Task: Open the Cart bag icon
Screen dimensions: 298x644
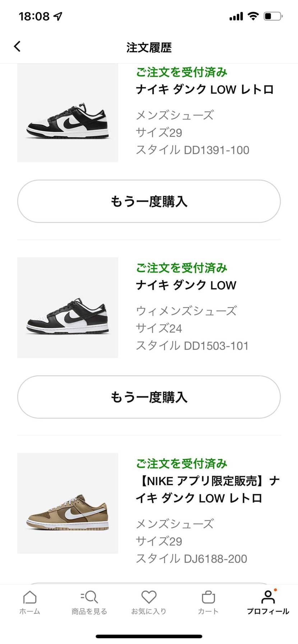Action: pyautogui.click(x=208, y=597)
